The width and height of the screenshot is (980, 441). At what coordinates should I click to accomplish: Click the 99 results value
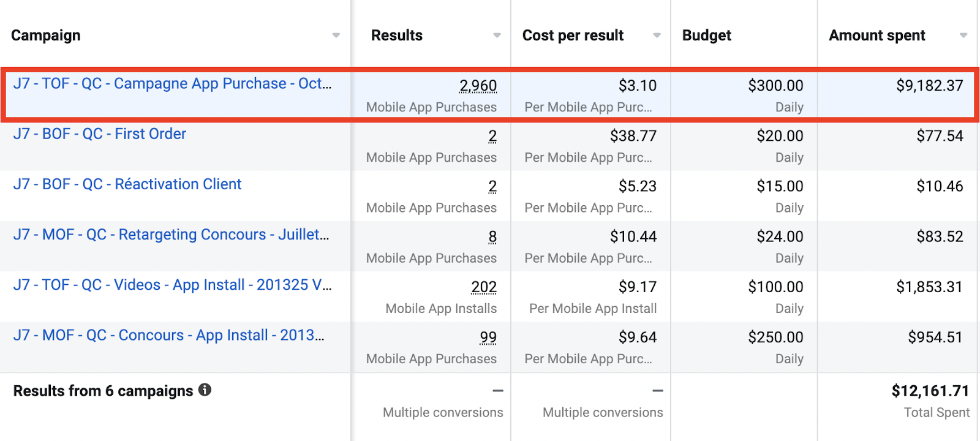[x=488, y=337]
